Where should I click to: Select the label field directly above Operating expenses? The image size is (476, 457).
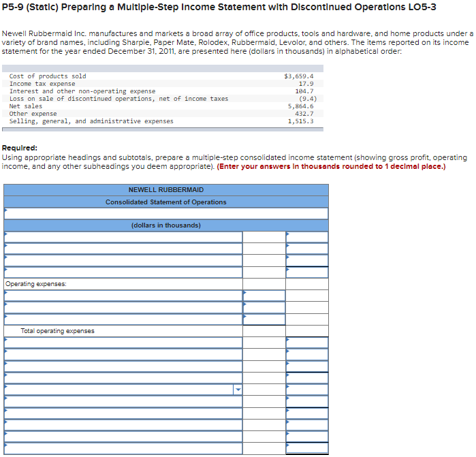click(x=123, y=272)
